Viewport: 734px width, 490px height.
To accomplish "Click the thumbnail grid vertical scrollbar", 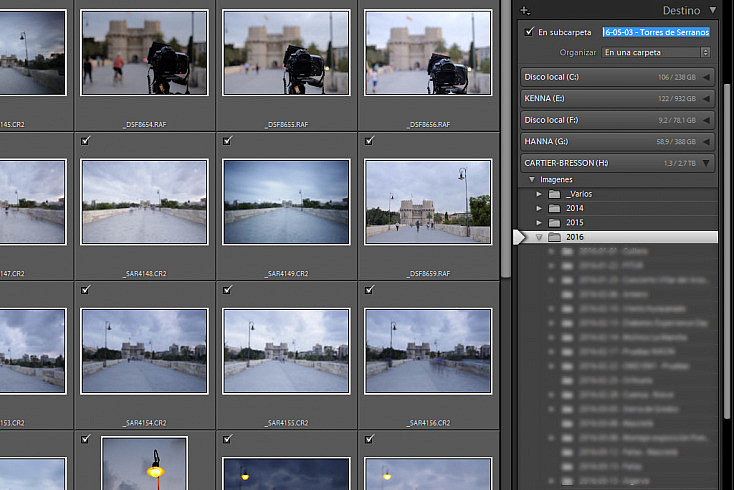I will point(506,140).
